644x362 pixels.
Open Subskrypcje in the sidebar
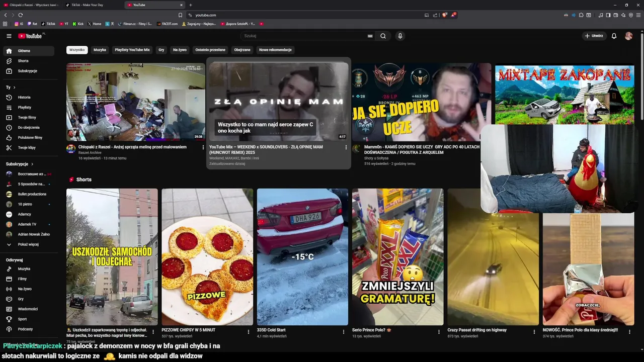coord(29,71)
